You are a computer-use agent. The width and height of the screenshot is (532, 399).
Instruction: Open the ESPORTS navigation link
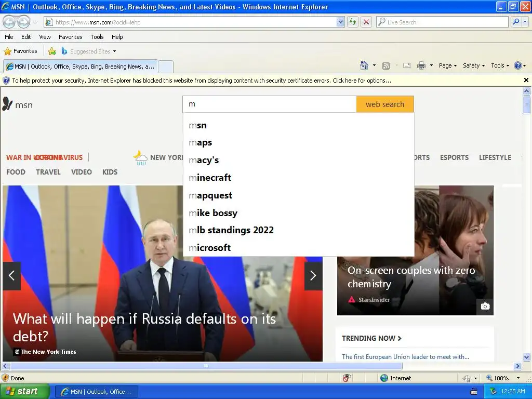(x=454, y=157)
